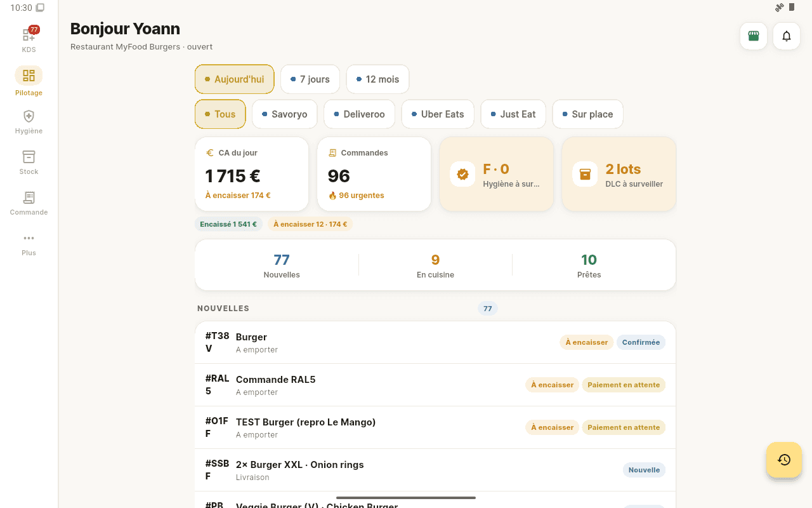Open the TEST Burger (repro Le Mango) order
The image size is (812, 508).
coord(435,427)
